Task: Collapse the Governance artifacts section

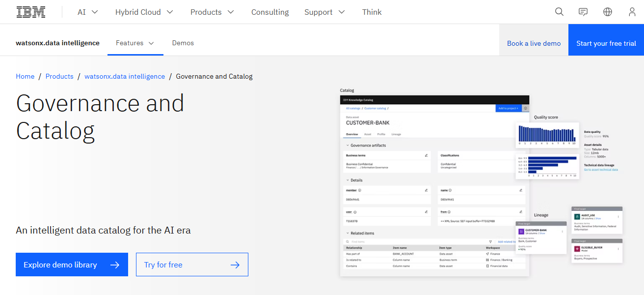Action: 347,146
